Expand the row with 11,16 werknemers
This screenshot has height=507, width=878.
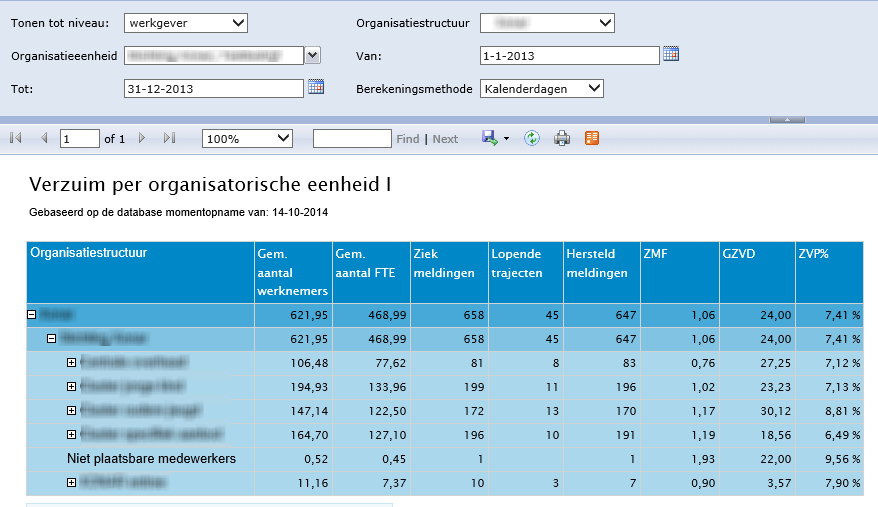71,483
